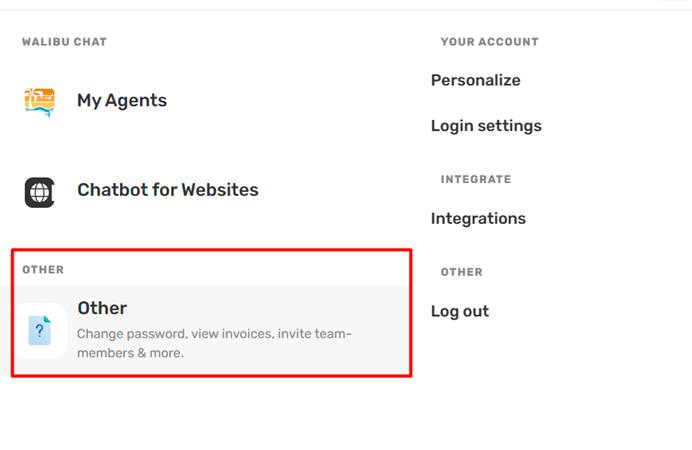The image size is (692, 450).
Task: Open Personalize account settings
Action: [476, 80]
